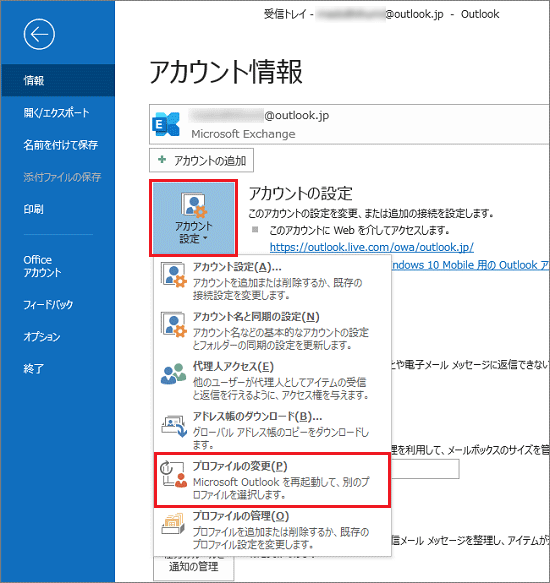Go back using the backstage arrow icon
The height and width of the screenshot is (583, 550).
pos(39,34)
